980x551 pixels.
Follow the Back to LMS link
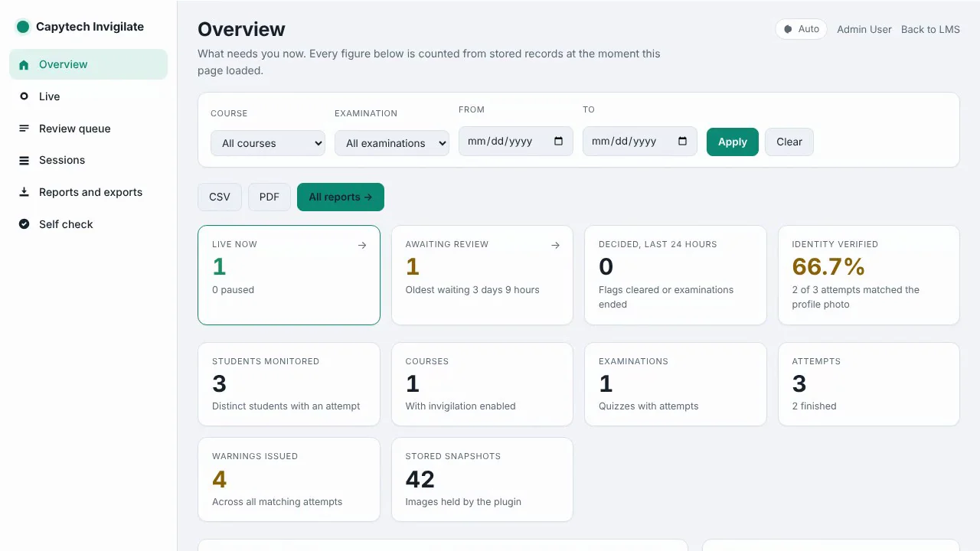pos(930,29)
